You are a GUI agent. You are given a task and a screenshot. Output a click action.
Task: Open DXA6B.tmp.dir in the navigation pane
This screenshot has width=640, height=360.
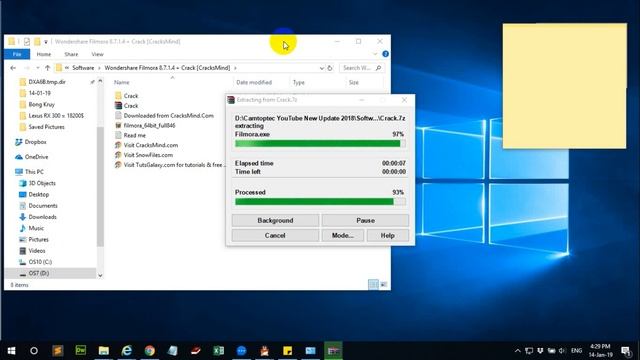47,82
